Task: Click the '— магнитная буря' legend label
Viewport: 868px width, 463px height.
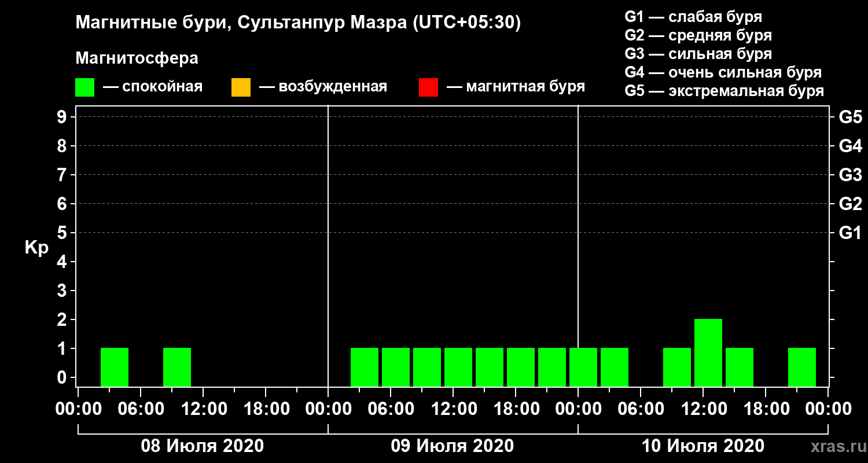Action: [x=516, y=87]
